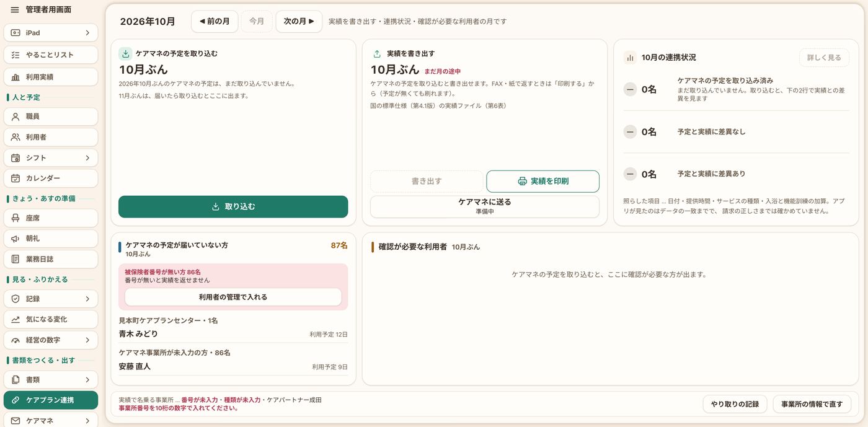The width and height of the screenshot is (868, 427).
Task: Click the 気になる変化 trend line icon
Action: point(15,319)
